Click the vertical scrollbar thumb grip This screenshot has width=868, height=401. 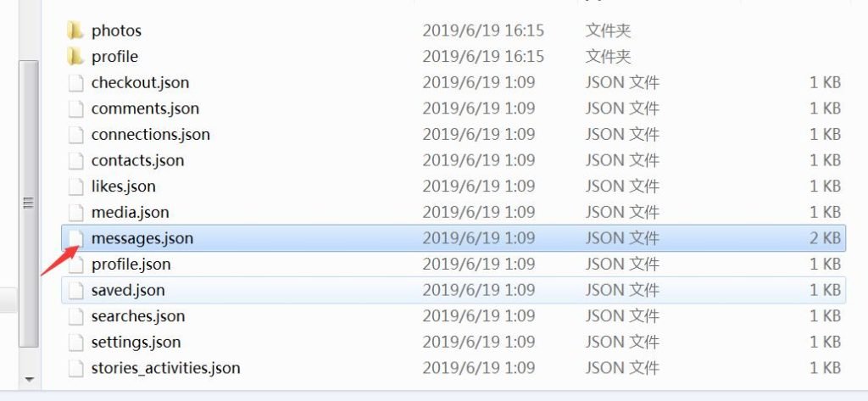pos(28,203)
